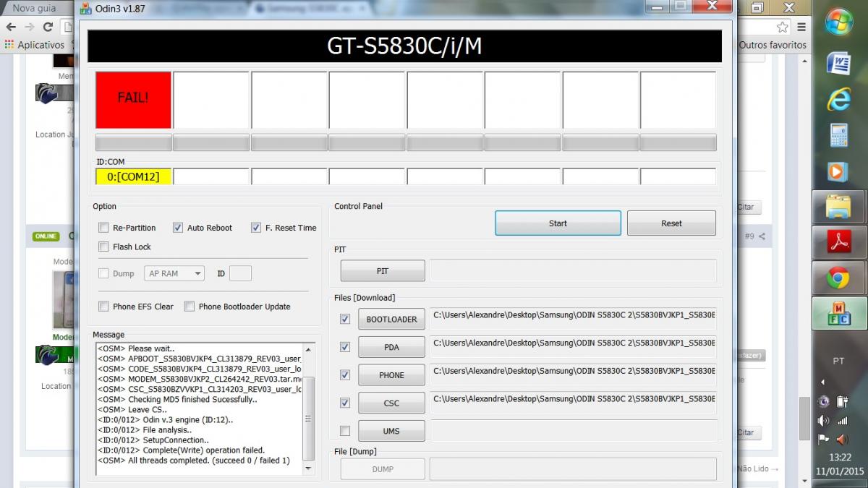Untick the checkbox beside BOOTLOADER button
Viewport: 868px width, 488px height.
pos(345,319)
